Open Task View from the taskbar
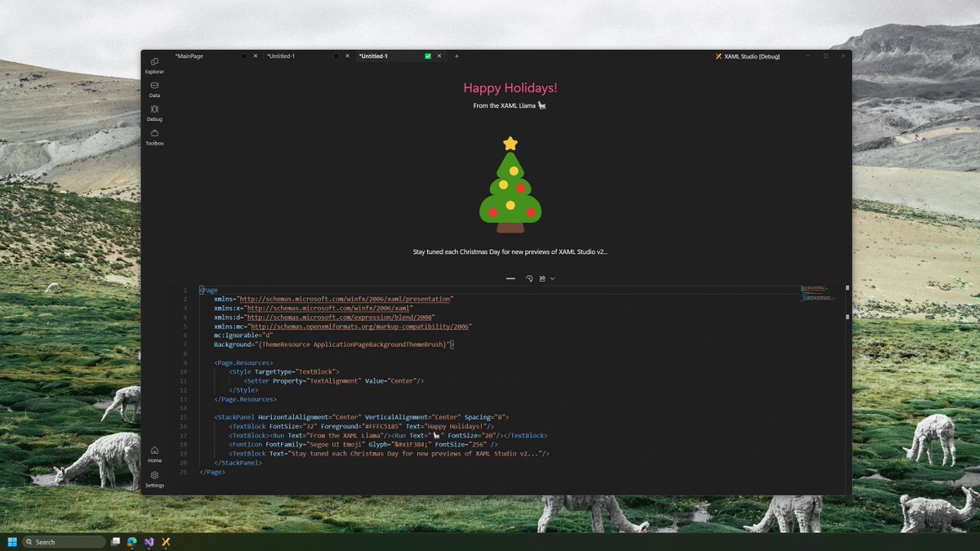 pyautogui.click(x=116, y=542)
